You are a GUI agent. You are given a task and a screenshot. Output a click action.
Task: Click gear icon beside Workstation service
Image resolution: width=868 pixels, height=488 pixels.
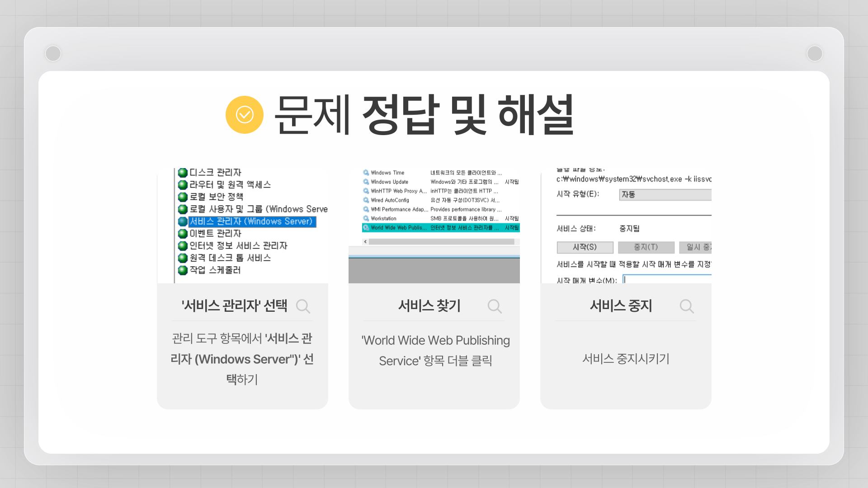point(366,218)
